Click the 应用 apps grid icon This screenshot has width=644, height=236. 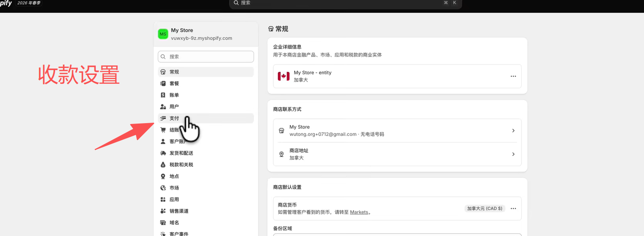163,199
